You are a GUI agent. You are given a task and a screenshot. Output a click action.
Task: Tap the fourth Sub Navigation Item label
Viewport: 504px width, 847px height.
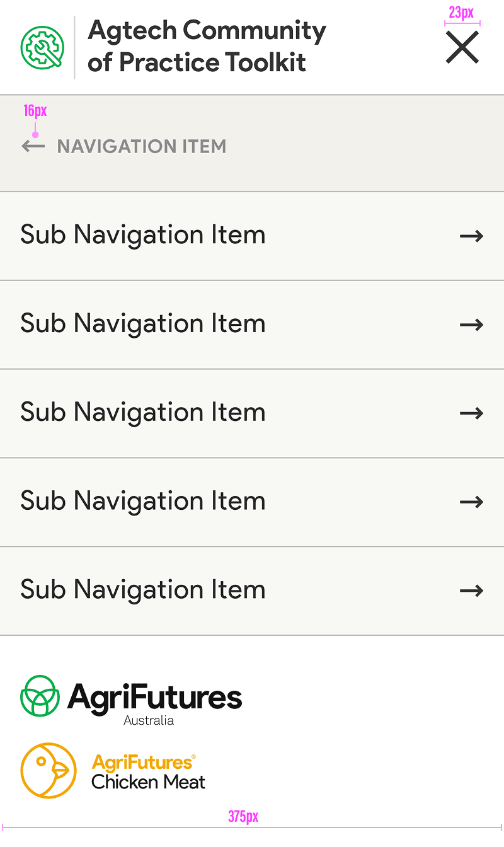(143, 502)
